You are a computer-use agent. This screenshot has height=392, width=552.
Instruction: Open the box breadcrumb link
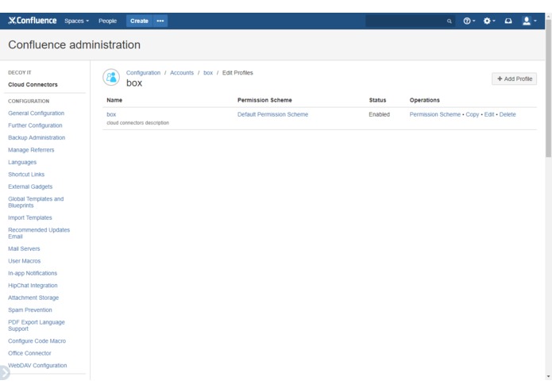click(208, 73)
